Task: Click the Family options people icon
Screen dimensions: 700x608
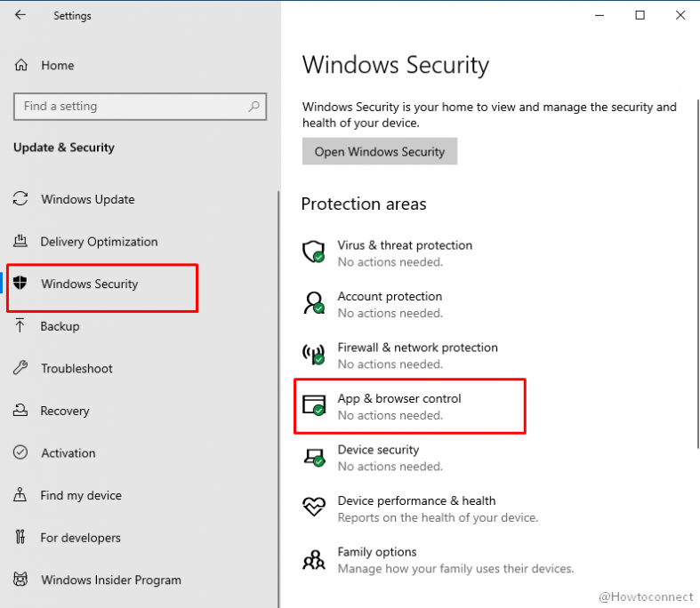Action: point(314,559)
